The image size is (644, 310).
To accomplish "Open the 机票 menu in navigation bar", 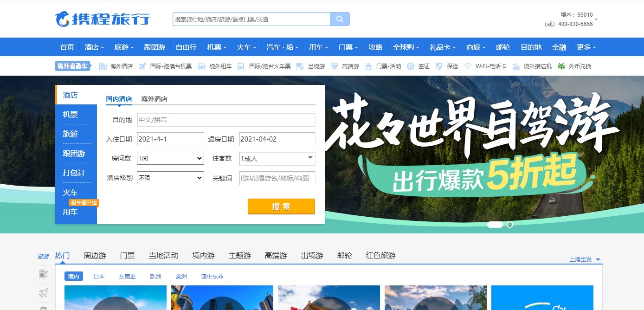I will [x=217, y=47].
